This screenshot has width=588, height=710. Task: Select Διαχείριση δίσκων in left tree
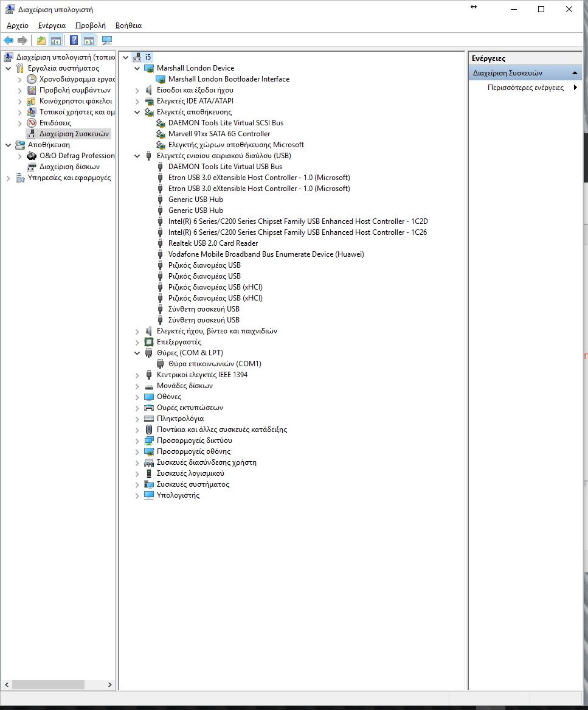click(x=69, y=167)
